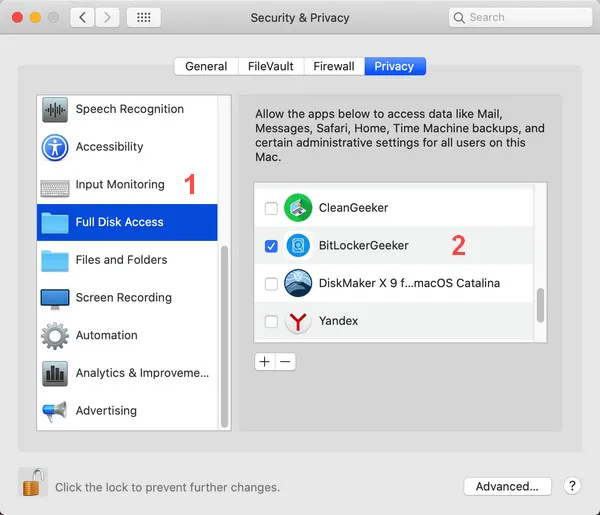The image size is (600, 515).
Task: Click the padlock icon to prevent changes
Action: (x=33, y=482)
